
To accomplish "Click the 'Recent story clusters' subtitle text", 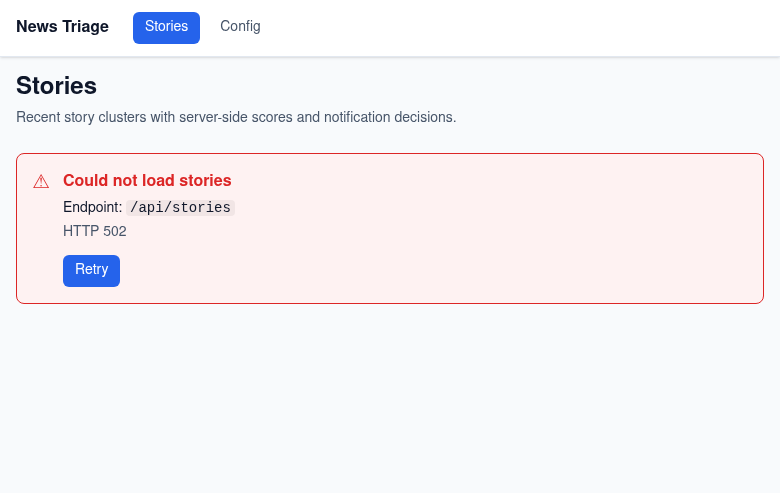I will click(236, 117).
